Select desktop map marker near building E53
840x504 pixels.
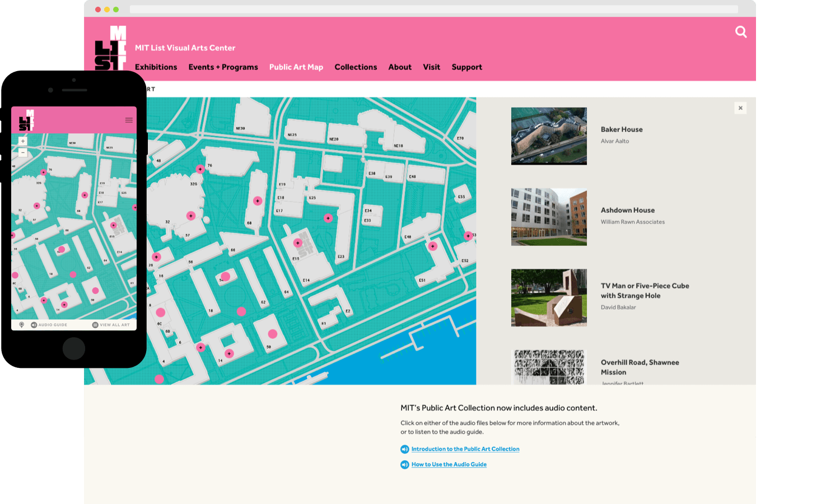[x=468, y=236]
